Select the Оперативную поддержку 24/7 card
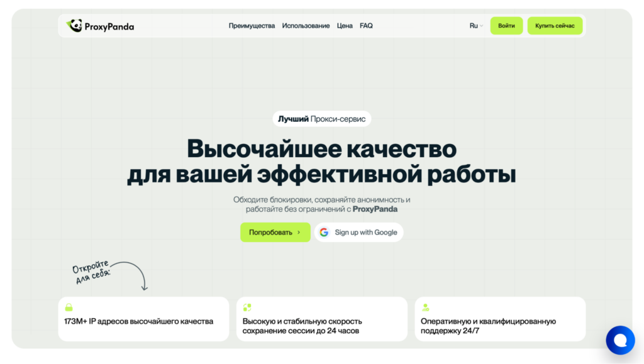 tap(500, 319)
